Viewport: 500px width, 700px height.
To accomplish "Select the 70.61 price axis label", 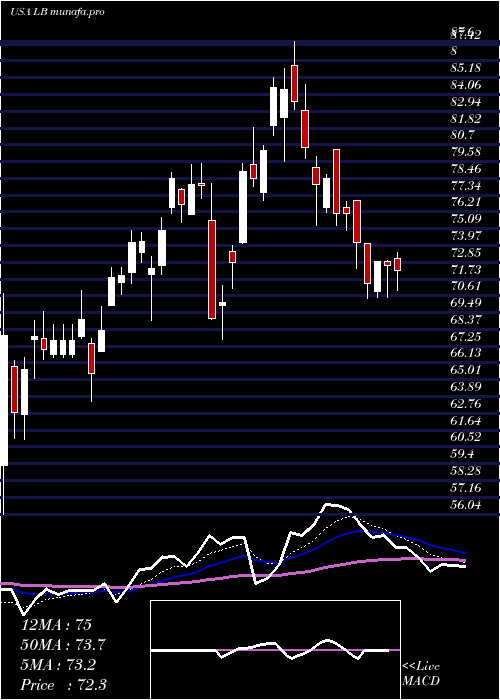I will 466,286.
